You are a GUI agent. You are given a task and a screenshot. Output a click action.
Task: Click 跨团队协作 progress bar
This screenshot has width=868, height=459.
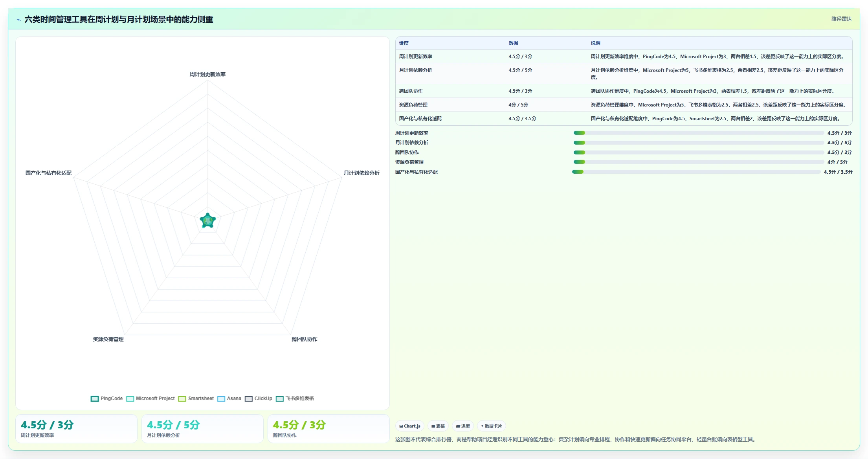click(x=699, y=152)
